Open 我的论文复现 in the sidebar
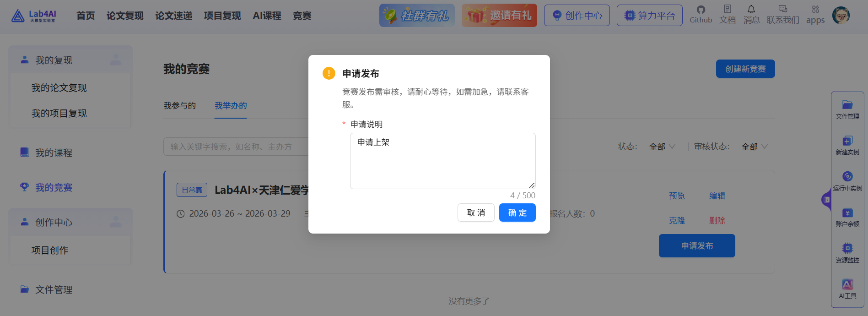 [59, 87]
